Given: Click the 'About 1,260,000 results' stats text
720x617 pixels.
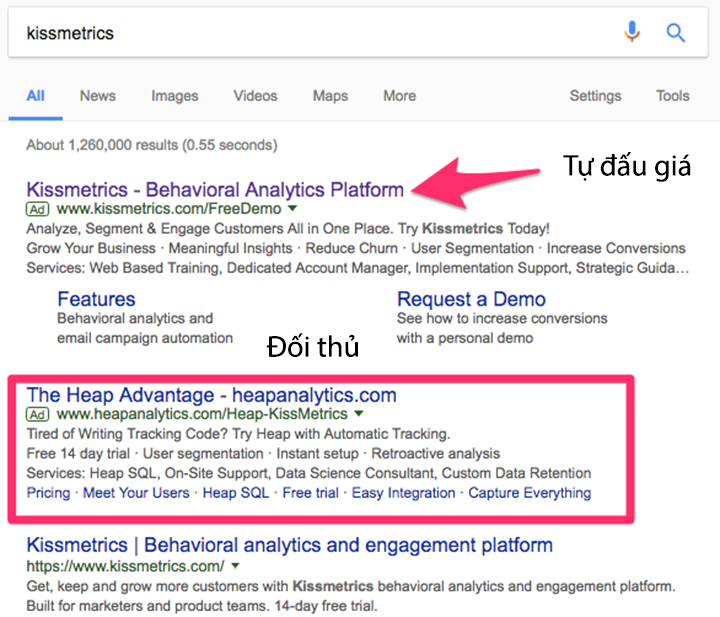Looking at the screenshot, I should tap(152, 146).
